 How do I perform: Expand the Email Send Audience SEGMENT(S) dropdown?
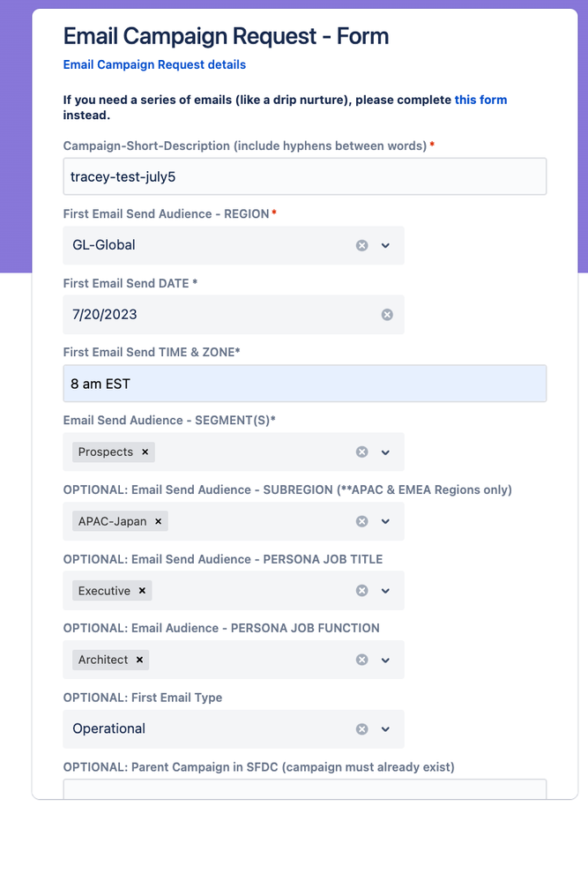pyautogui.click(x=385, y=452)
